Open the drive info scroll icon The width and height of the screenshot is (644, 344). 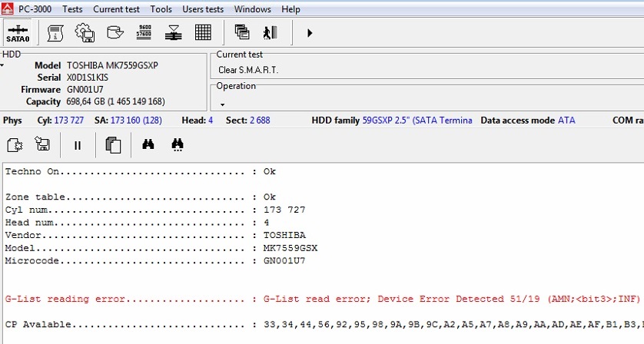(x=55, y=33)
